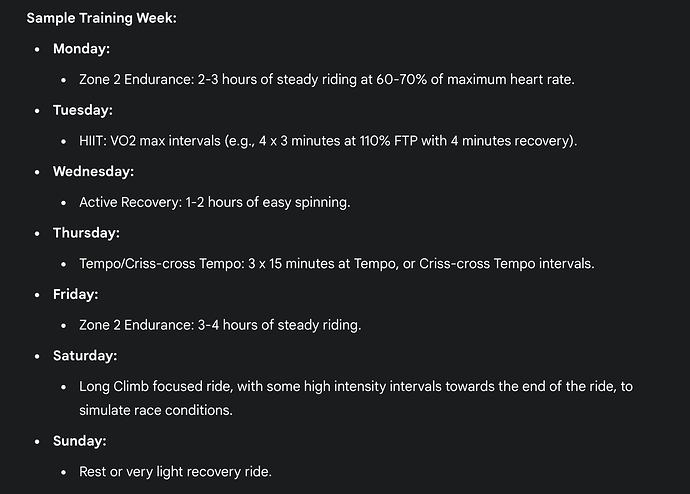Screen dimensions: 690x494
Task: Select the 'Sunday:' day label
Action: [80, 441]
